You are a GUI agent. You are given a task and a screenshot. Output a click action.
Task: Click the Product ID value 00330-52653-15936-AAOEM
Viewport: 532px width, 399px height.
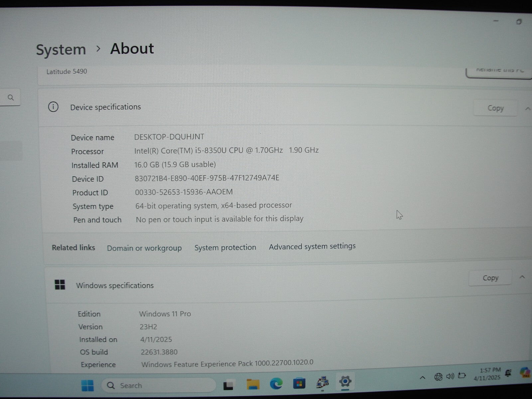[x=184, y=192]
